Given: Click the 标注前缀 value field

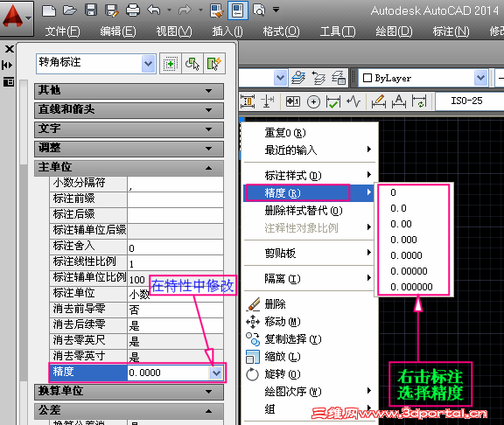Looking at the screenshot, I should (175, 199).
